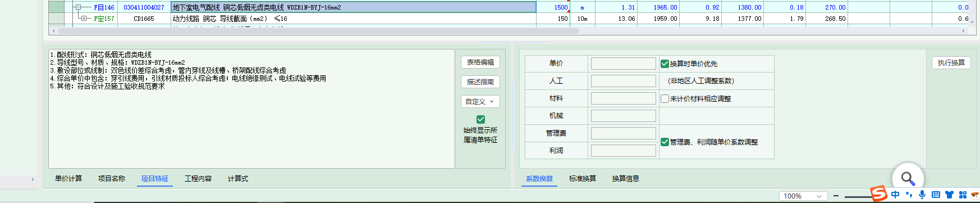Open the 100% zoom dropdown
980x203 pixels.
coord(803,196)
